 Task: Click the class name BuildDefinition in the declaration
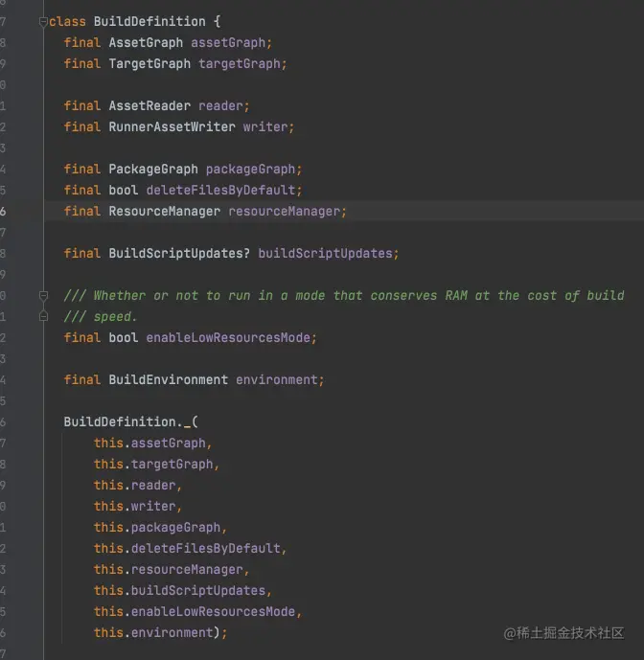coord(149,21)
